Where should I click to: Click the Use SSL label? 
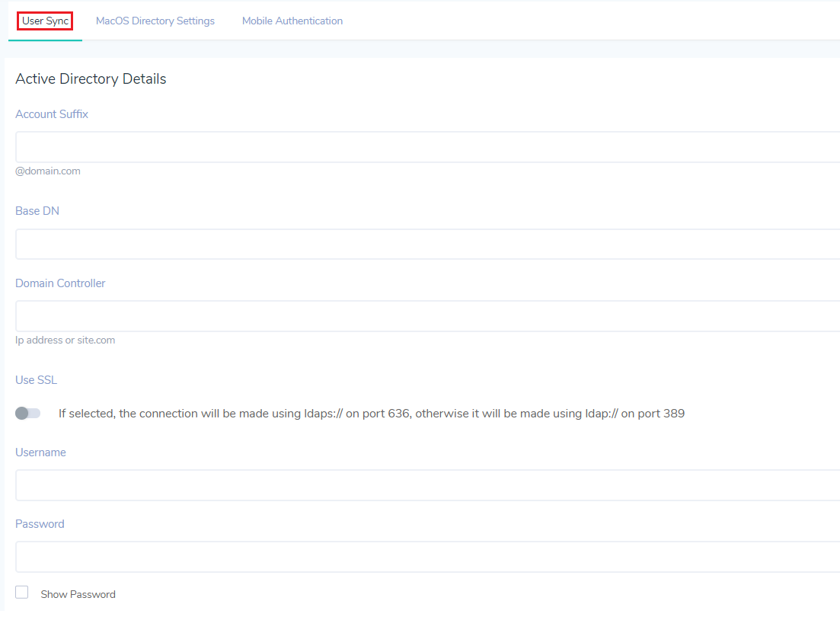coord(36,380)
